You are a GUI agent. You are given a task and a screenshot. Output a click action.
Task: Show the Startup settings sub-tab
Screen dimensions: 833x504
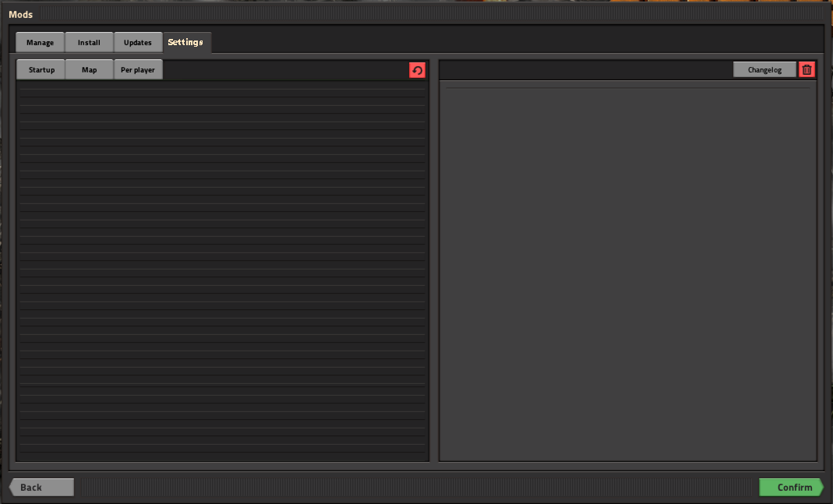click(x=41, y=69)
